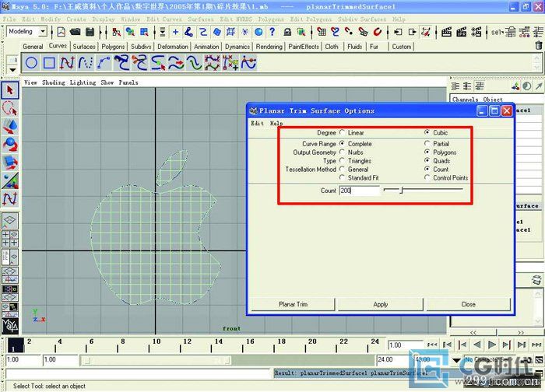Click the NURBS circle shelf icon
The height and width of the screenshot is (392, 545).
[x=31, y=63]
